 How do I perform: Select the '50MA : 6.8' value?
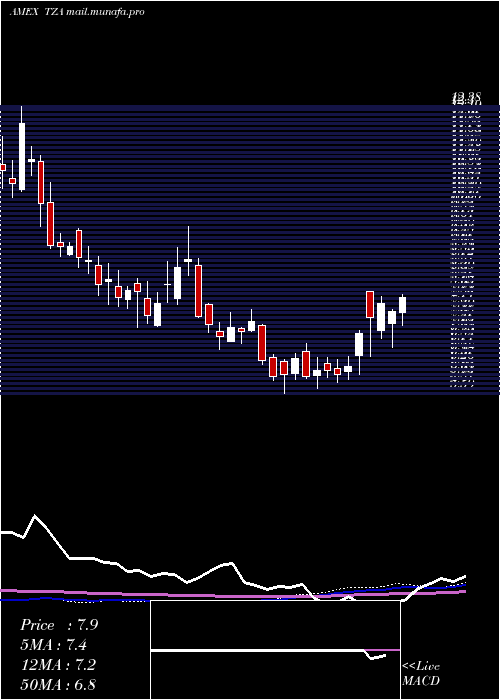(58, 685)
